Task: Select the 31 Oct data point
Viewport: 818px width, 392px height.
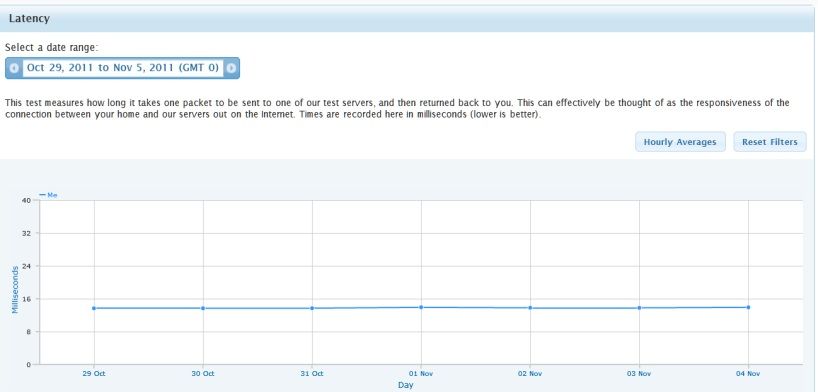Action: click(x=312, y=308)
